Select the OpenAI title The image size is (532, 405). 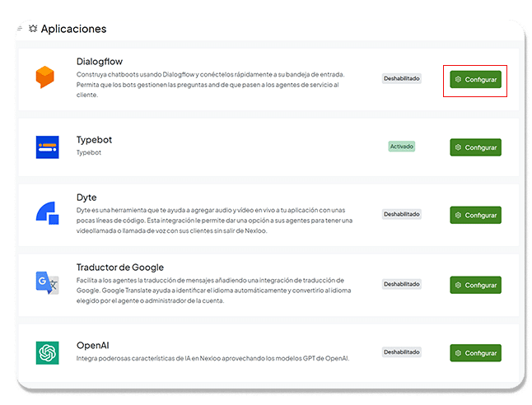coord(92,345)
